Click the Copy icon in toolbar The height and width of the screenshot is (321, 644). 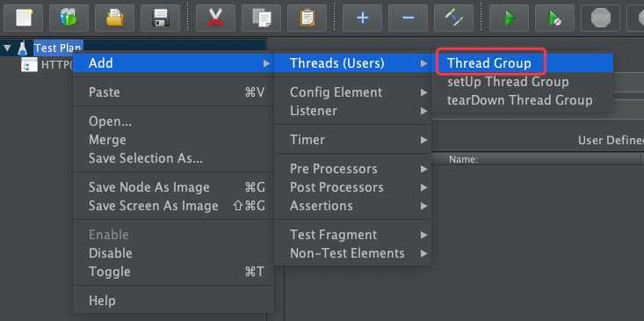point(261,18)
